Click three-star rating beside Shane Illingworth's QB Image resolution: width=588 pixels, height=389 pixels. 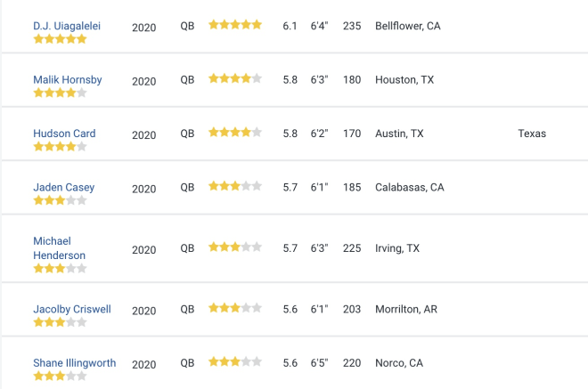[235, 361]
